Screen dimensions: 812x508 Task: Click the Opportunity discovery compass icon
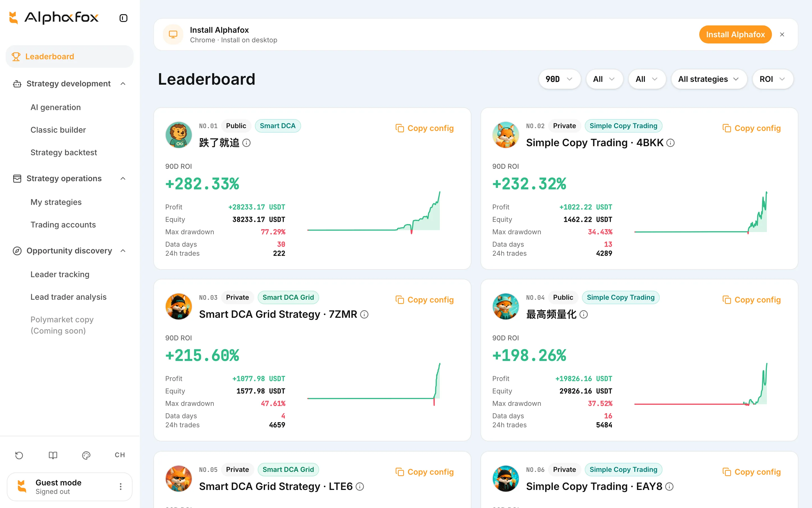17,251
